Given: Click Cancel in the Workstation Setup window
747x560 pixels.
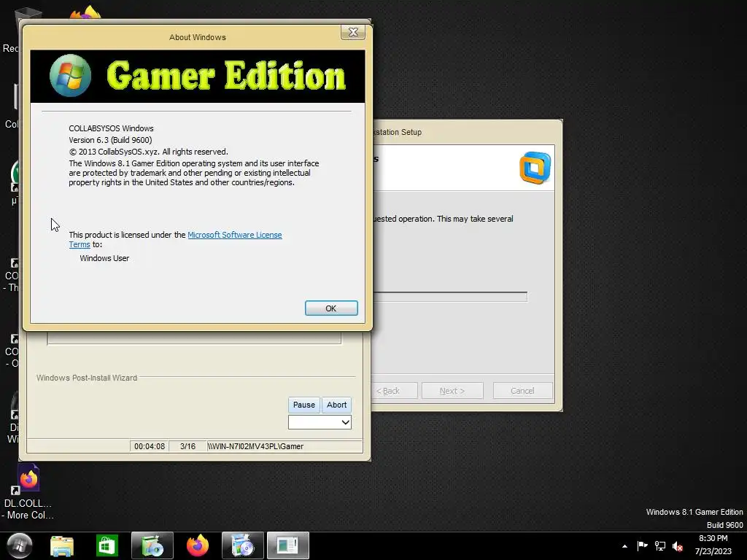Looking at the screenshot, I should click(522, 391).
